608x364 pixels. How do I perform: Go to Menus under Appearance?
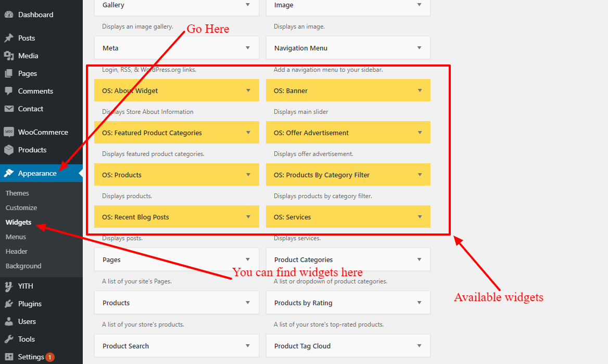pyautogui.click(x=16, y=237)
